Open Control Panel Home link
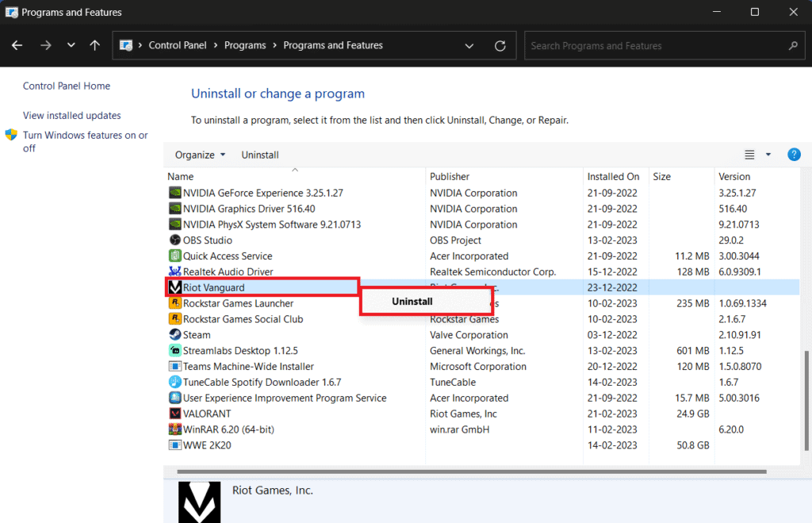The width and height of the screenshot is (812, 523). (x=67, y=86)
